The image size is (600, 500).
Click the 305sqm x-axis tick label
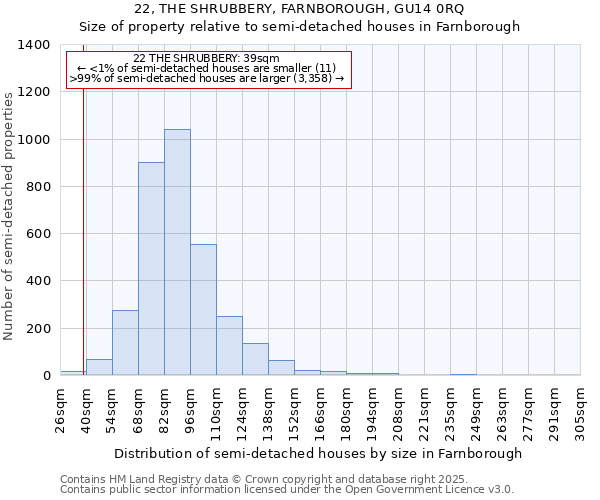[x=580, y=410]
